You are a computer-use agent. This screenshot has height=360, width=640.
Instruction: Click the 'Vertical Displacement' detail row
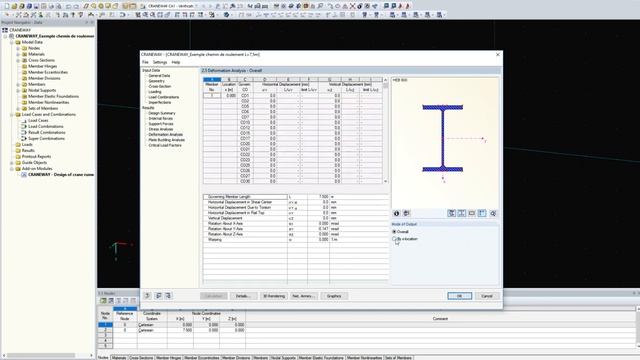point(296,218)
